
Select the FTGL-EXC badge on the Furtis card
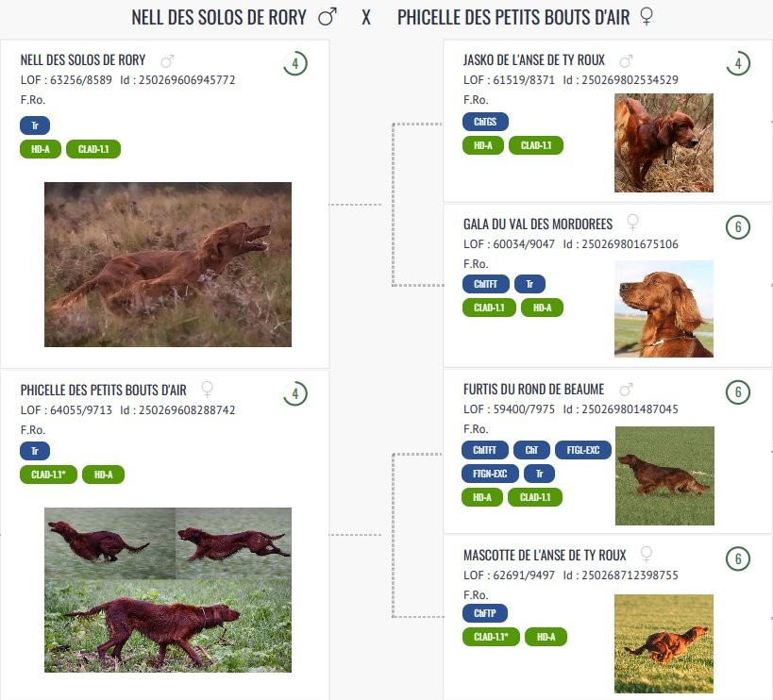click(x=583, y=450)
